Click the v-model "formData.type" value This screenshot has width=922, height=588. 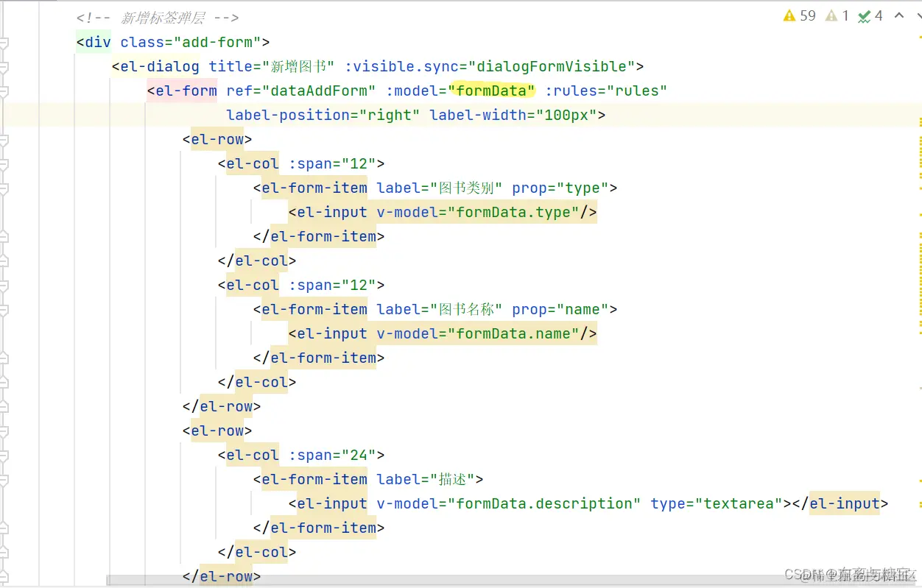[x=513, y=212]
